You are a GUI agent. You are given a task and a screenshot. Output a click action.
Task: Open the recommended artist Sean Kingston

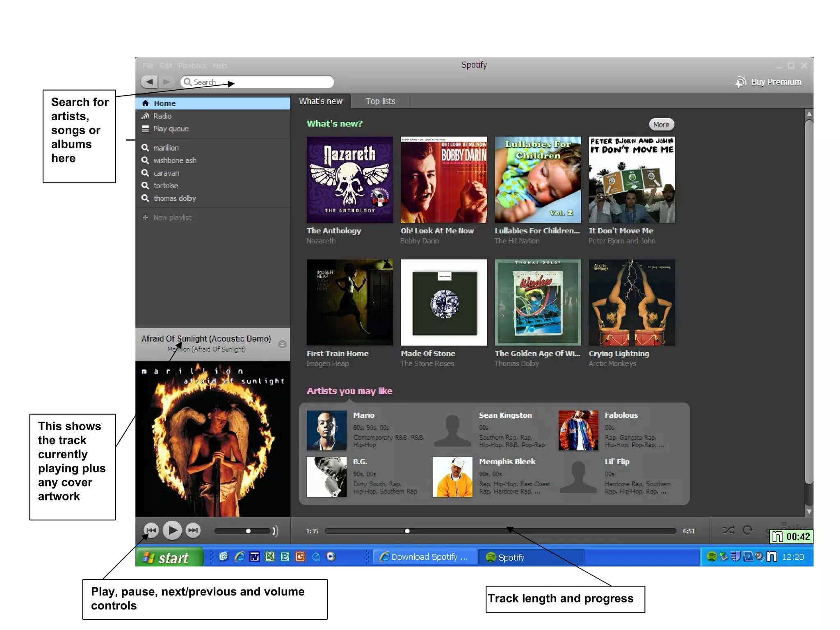tap(505, 415)
